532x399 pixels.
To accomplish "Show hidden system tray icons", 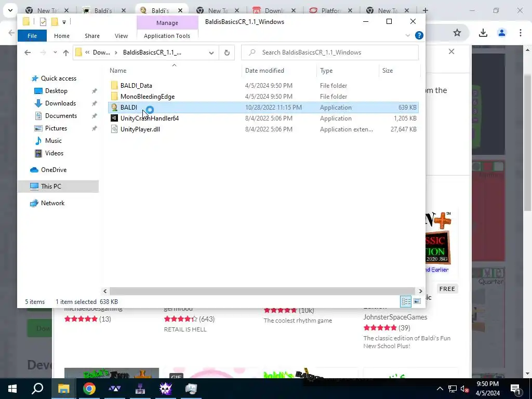I will pyautogui.click(x=440, y=389).
